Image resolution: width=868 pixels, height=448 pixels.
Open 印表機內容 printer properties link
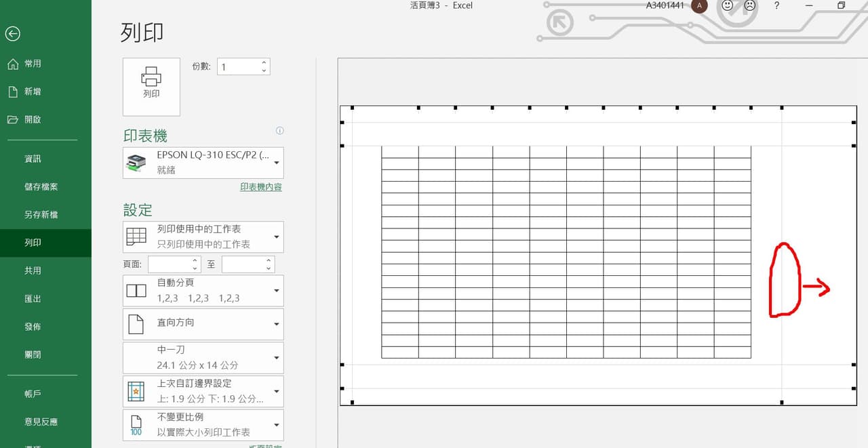click(x=261, y=186)
